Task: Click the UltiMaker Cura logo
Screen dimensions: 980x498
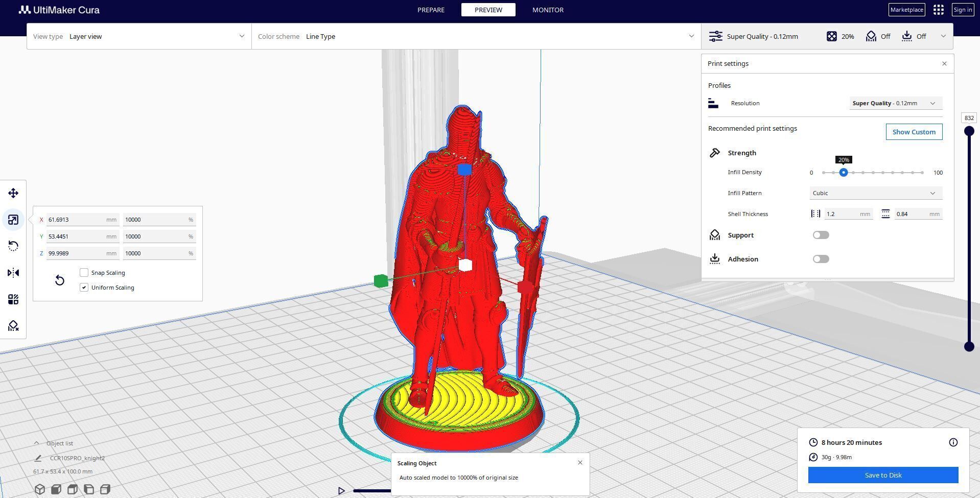Action: [x=59, y=10]
